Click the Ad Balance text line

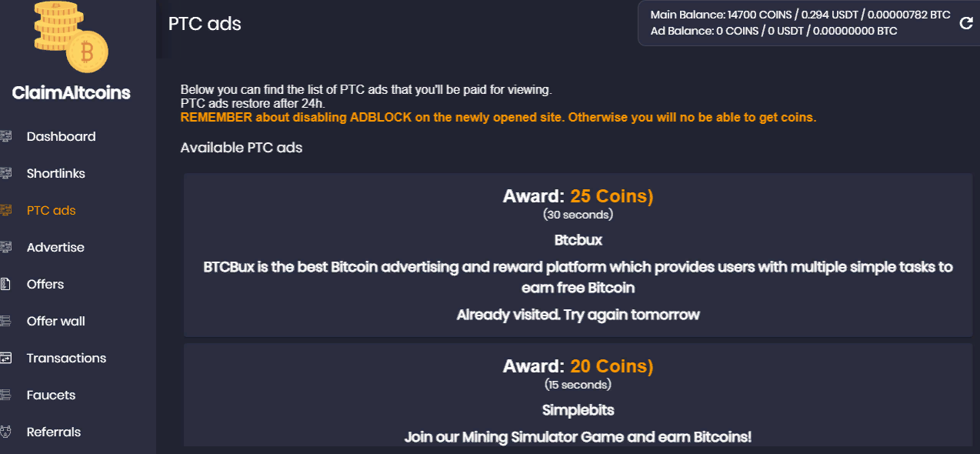click(x=773, y=32)
